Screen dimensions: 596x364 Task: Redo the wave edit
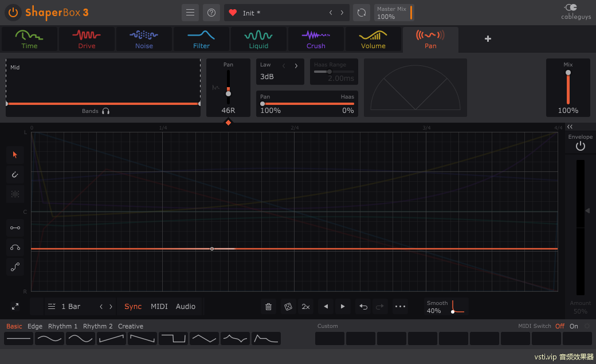[x=380, y=307]
